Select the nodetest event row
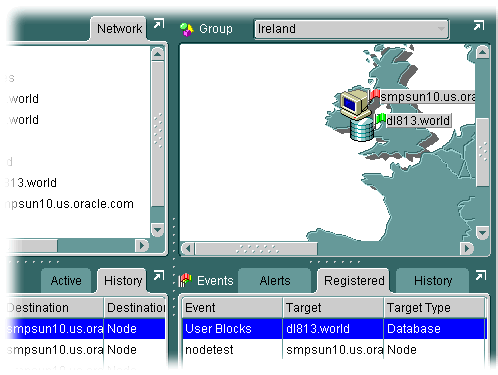The height and width of the screenshot is (375, 498). tap(334, 350)
